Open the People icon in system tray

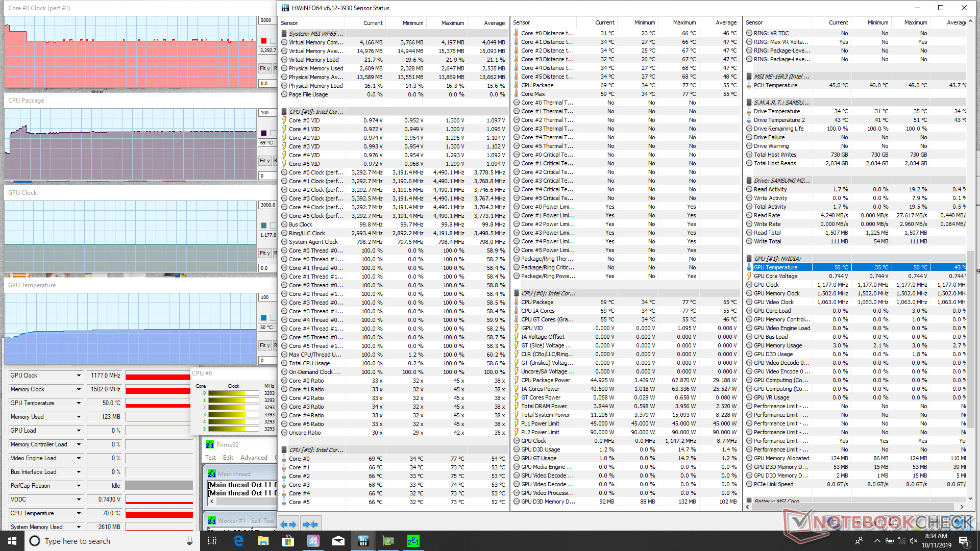pyautogui.click(x=859, y=541)
